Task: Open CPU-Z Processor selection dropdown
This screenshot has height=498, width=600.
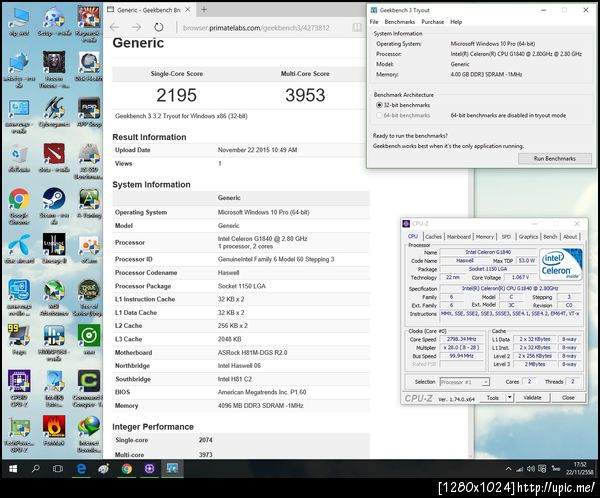Action: tap(465, 382)
